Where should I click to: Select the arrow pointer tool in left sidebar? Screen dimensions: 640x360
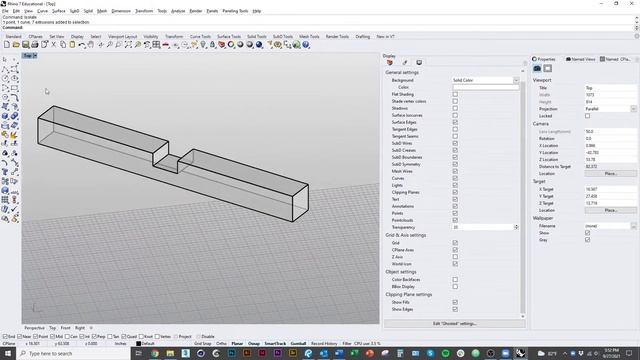pyautogui.click(x=5, y=60)
